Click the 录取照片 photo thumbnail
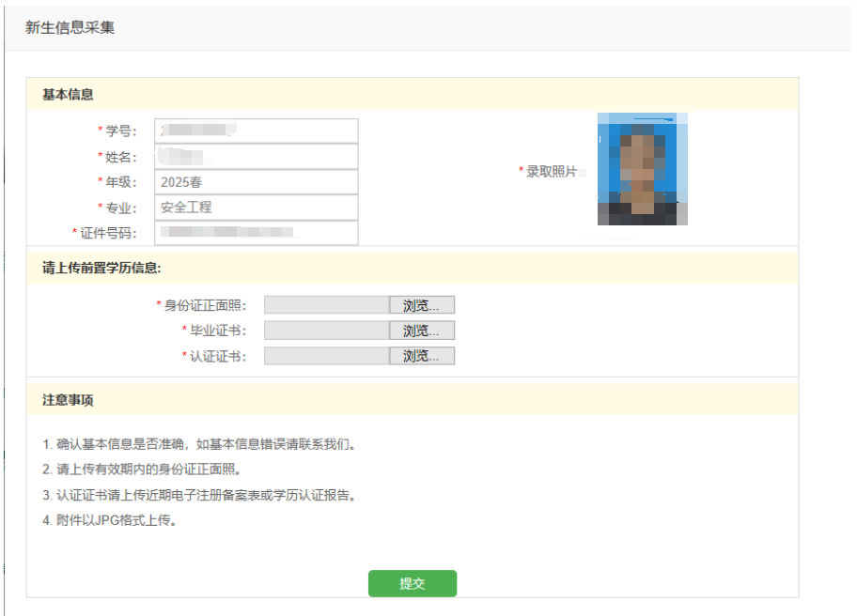The image size is (857, 616). tap(643, 170)
